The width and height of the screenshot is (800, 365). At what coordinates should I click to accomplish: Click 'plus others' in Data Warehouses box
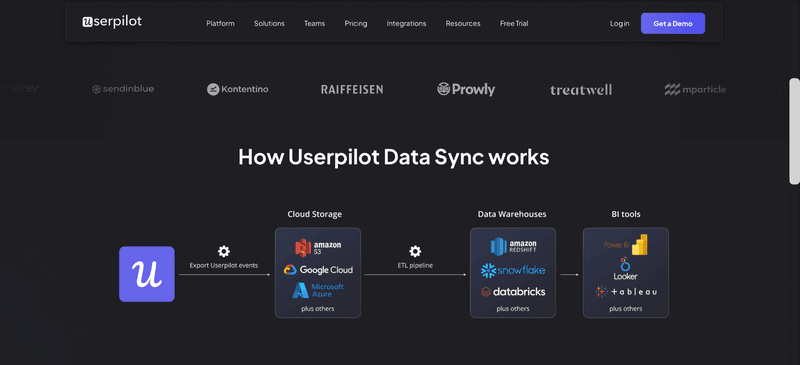pyautogui.click(x=513, y=309)
